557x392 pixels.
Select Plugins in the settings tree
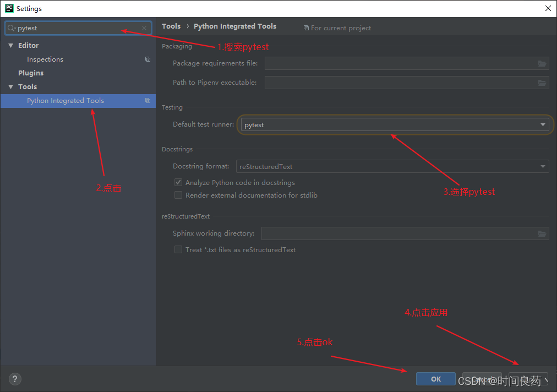pos(31,73)
